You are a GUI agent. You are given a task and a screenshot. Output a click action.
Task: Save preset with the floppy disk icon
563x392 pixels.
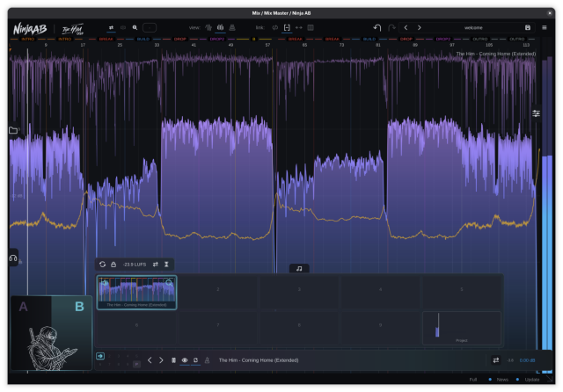click(528, 27)
